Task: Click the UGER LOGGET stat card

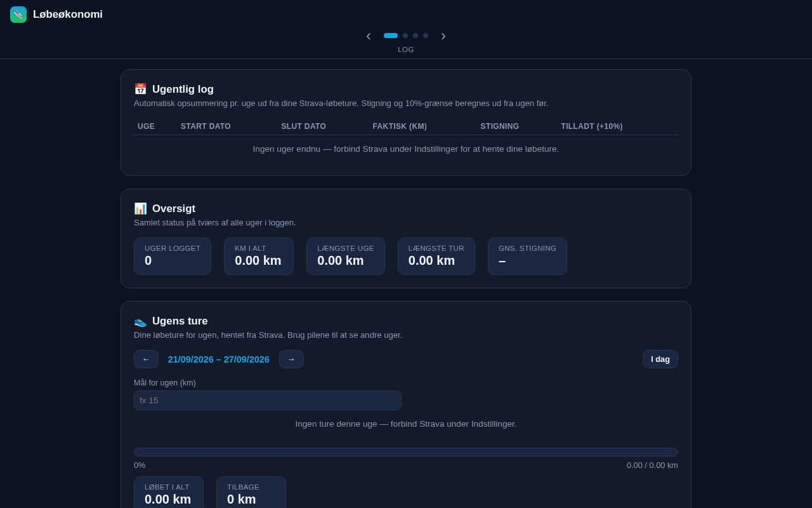Action: pyautogui.click(x=173, y=257)
